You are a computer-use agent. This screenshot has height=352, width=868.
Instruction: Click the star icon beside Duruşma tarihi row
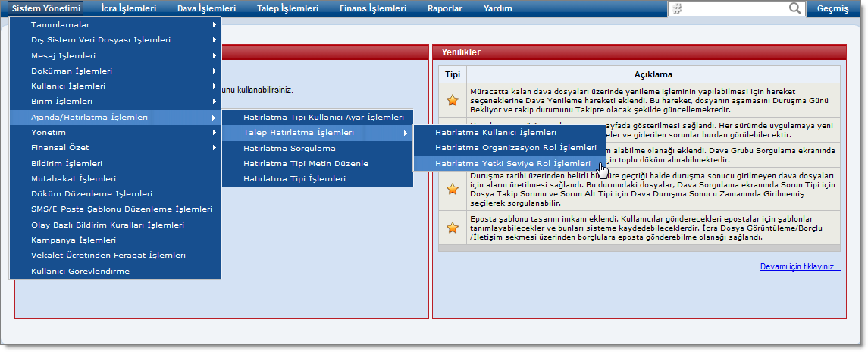[453, 189]
